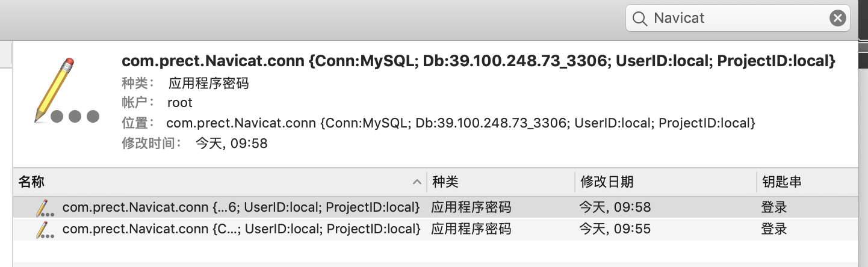Toggle the sort arrow in the 名称 column
This screenshot has width=868, height=267.
417,182
